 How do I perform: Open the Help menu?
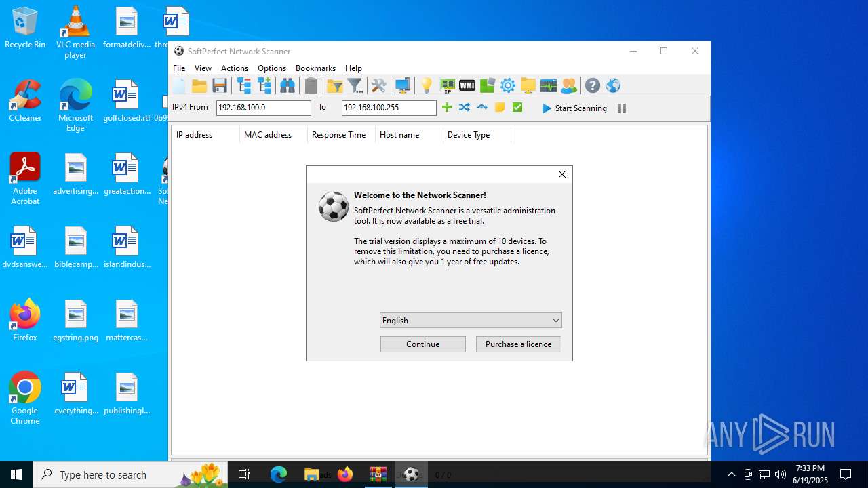coord(353,68)
